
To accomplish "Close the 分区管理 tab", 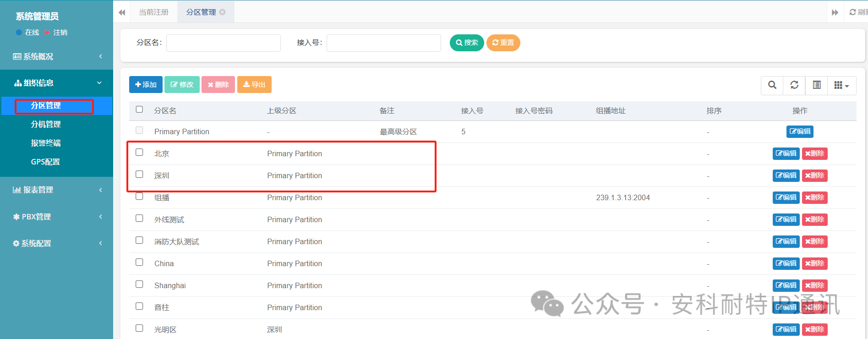I will [223, 12].
